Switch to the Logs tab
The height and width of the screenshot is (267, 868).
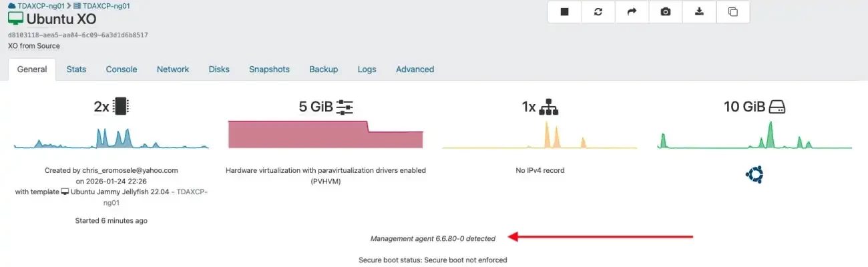[x=367, y=69]
